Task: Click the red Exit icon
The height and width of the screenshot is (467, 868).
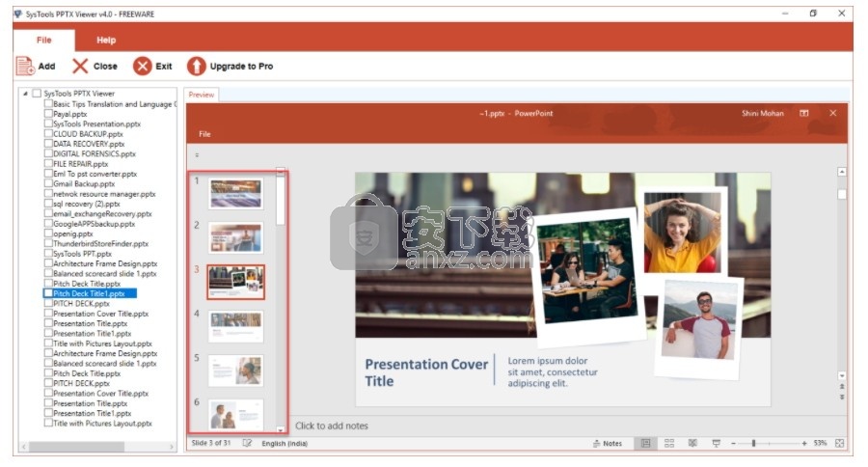Action: pyautogui.click(x=143, y=66)
